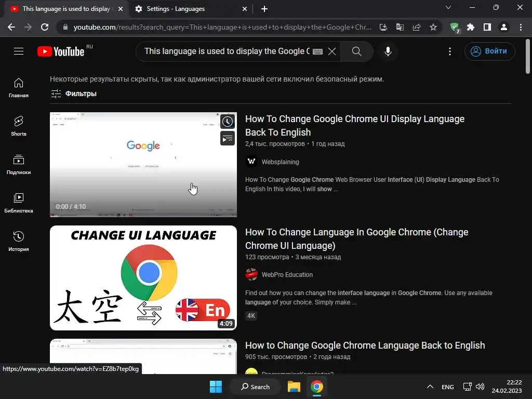Screen dimensions: 532x399
Task: Share this page from the address bar
Action: [x=417, y=27]
